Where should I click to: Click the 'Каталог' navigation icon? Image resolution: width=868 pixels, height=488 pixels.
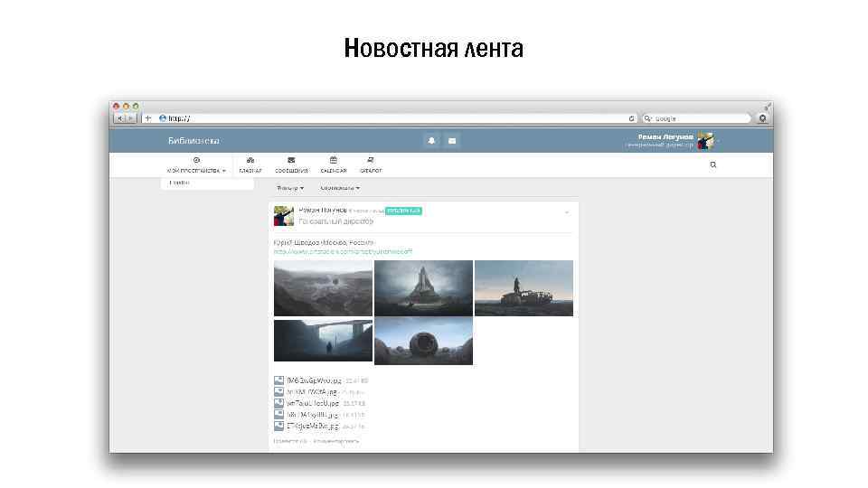371,161
